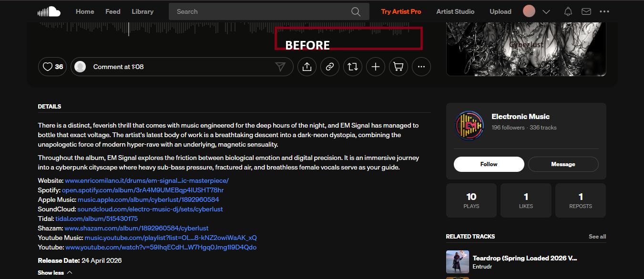
Task: Click the search magnifier icon
Action: tap(356, 11)
